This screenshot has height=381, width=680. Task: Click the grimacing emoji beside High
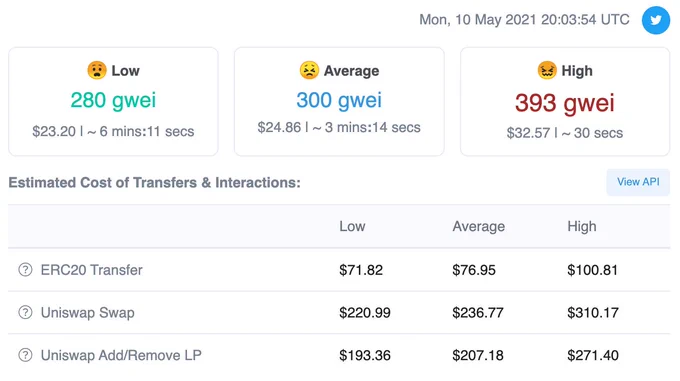(547, 70)
